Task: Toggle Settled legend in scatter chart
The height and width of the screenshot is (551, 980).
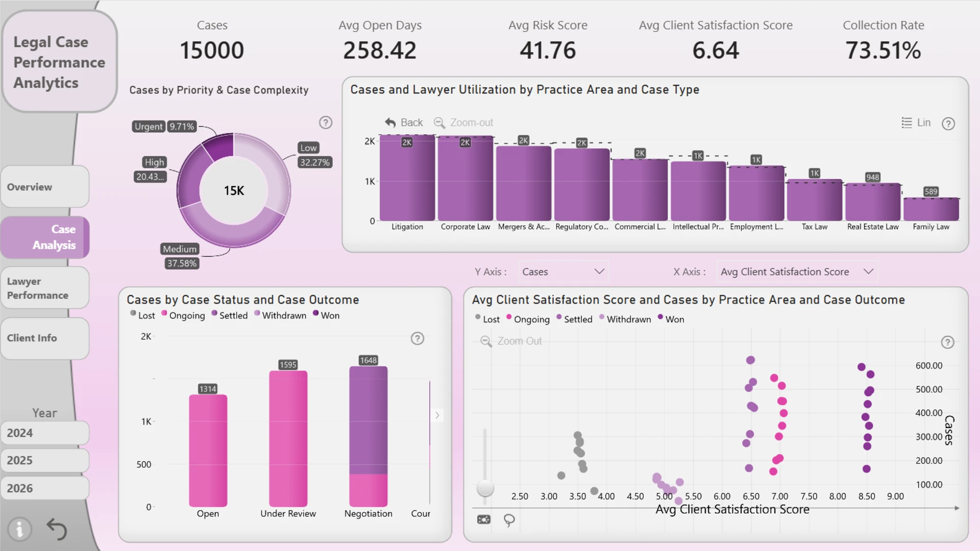Action: [x=574, y=319]
